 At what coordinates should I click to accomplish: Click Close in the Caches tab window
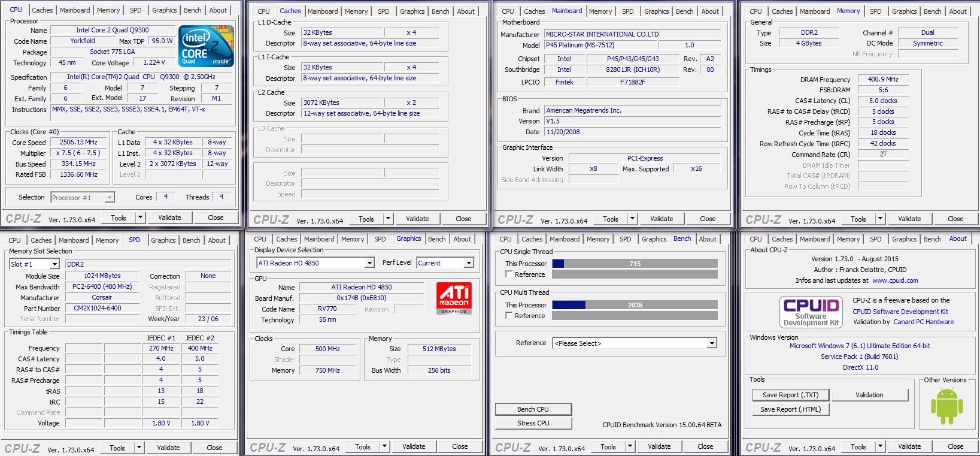click(x=463, y=219)
